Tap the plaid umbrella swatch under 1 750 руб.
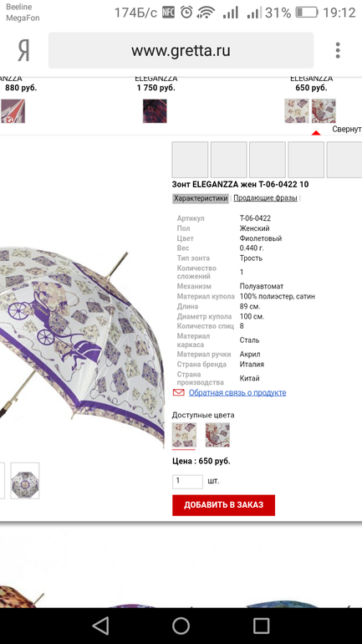 pos(155,111)
